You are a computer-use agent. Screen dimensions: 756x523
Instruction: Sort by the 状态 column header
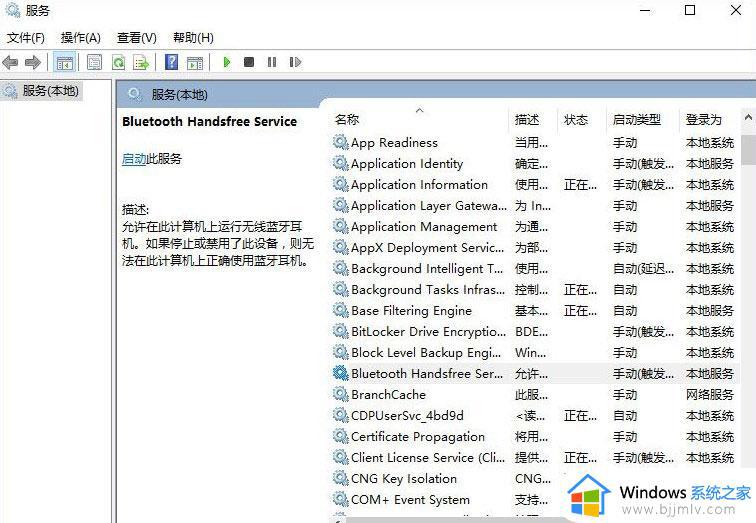[x=576, y=120]
